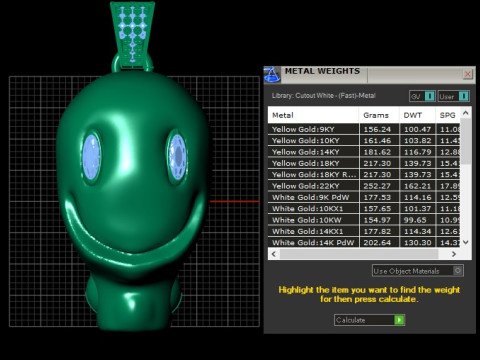The width and height of the screenshot is (480, 360).
Task: Select the Yellow Gold:18KY R... row
Action: pyautogui.click(x=364, y=175)
